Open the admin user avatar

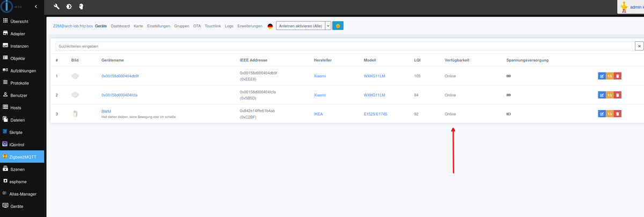click(x=624, y=6)
